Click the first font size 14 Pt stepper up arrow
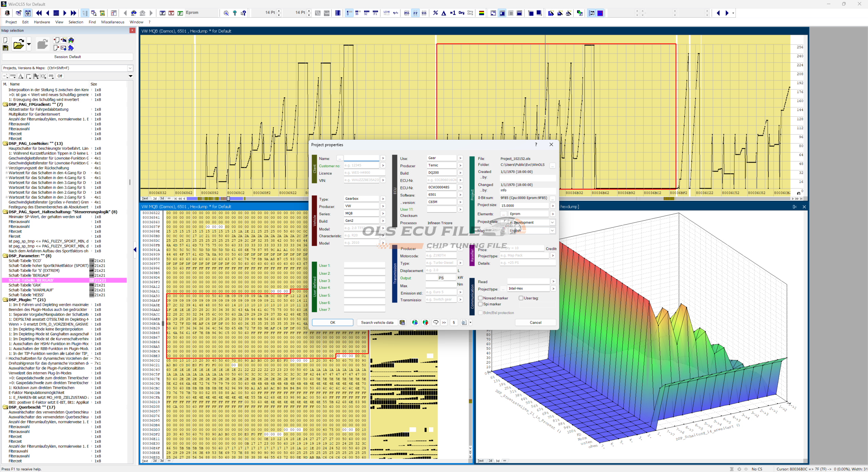The image size is (868, 472). (x=279, y=11)
